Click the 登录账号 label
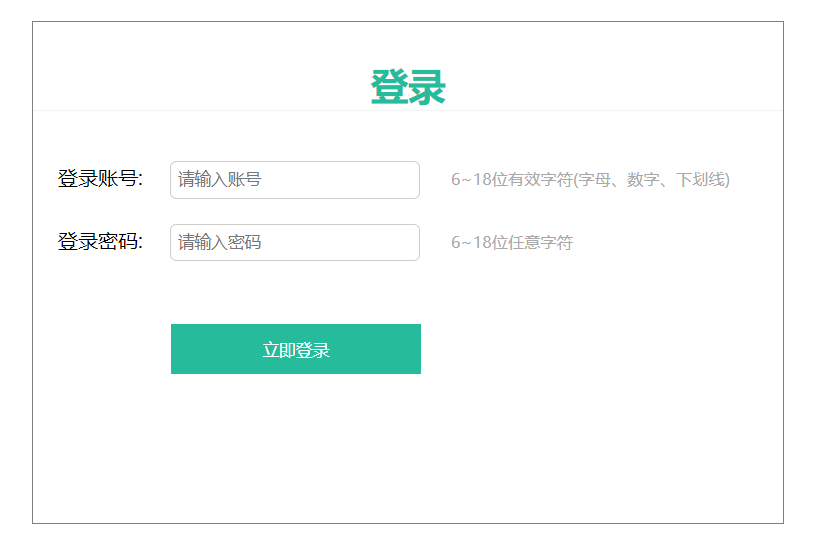This screenshot has height=551, width=833. 100,180
